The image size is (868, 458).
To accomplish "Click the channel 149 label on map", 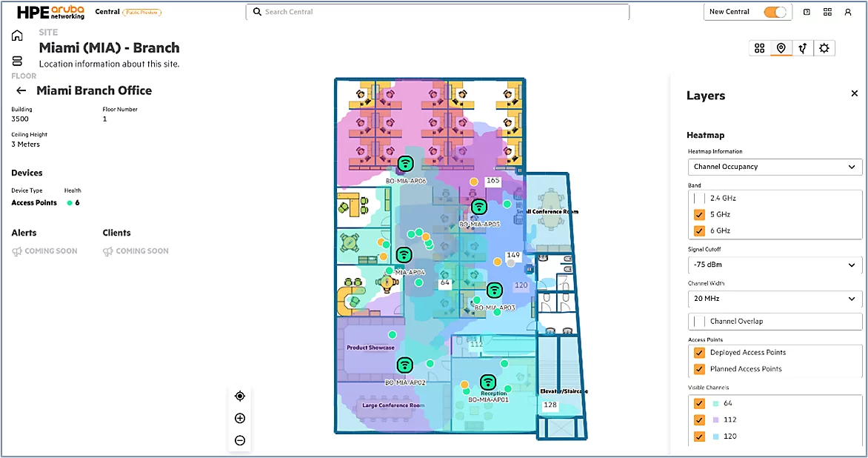I will [513, 255].
